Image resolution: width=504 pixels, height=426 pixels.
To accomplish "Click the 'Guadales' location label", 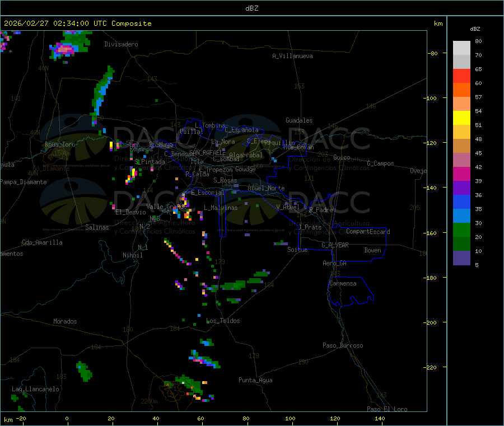I will click(299, 120).
